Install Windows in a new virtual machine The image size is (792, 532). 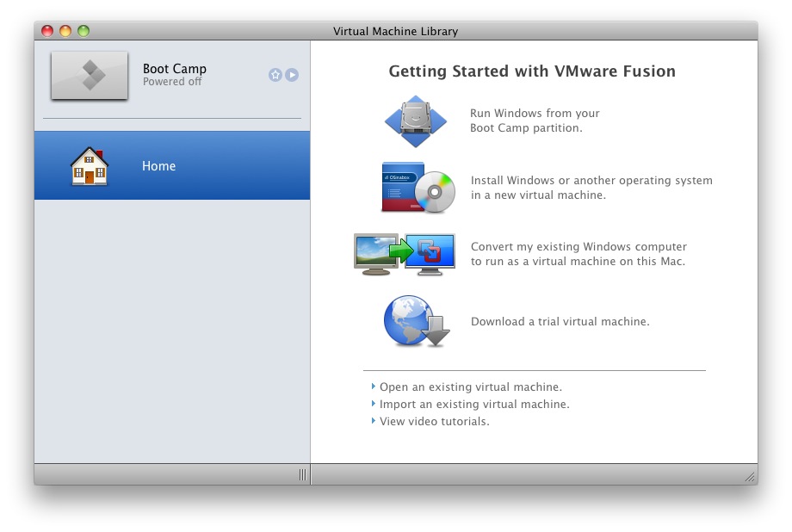[x=591, y=188]
